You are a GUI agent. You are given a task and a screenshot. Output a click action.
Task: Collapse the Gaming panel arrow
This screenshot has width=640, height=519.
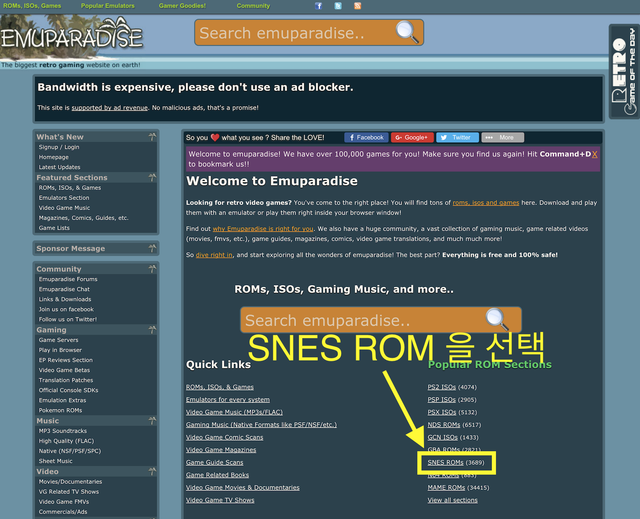click(x=152, y=330)
